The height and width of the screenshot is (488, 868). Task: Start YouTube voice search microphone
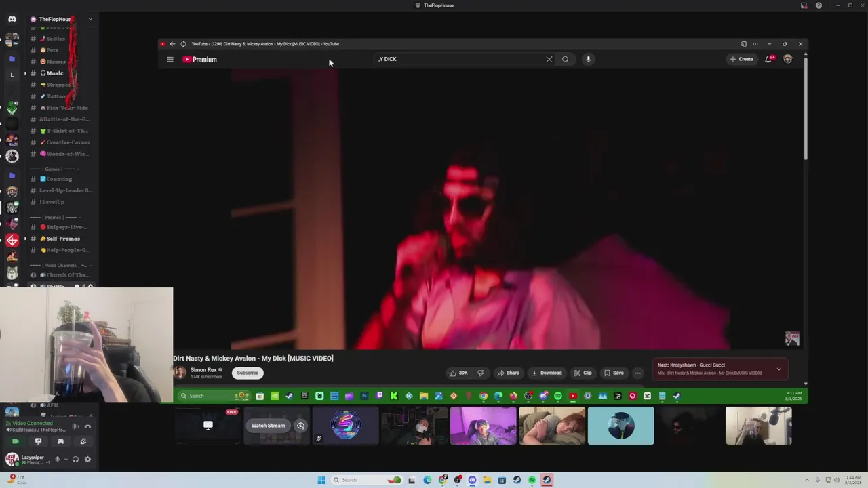(588, 59)
